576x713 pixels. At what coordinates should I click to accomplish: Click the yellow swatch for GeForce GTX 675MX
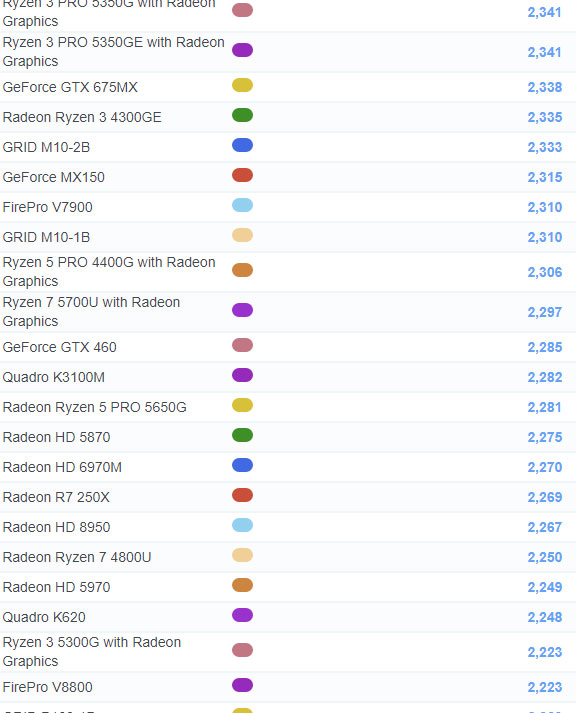pyautogui.click(x=242, y=85)
